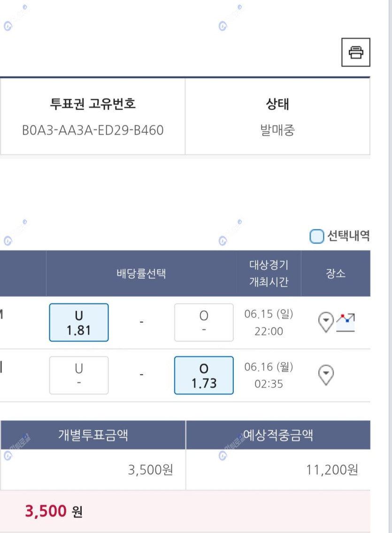The image size is (392, 533).
Task: Select the U 1.81 odds box
Action: click(79, 323)
